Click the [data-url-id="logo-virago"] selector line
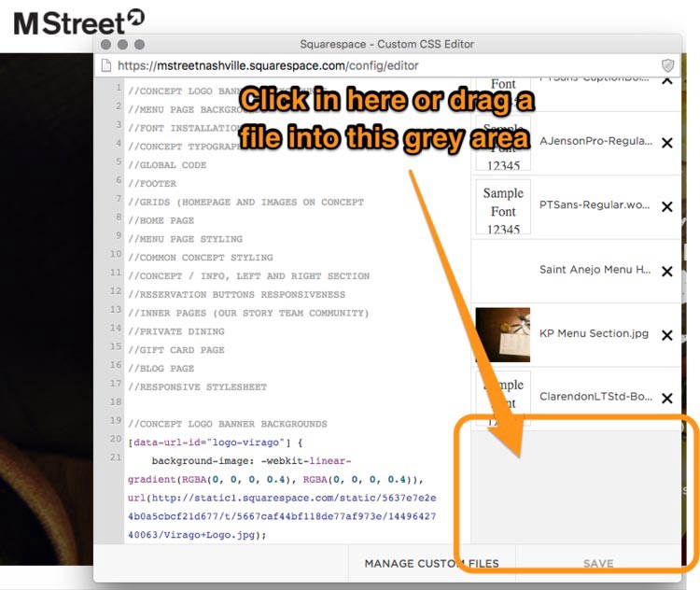 click(x=216, y=442)
